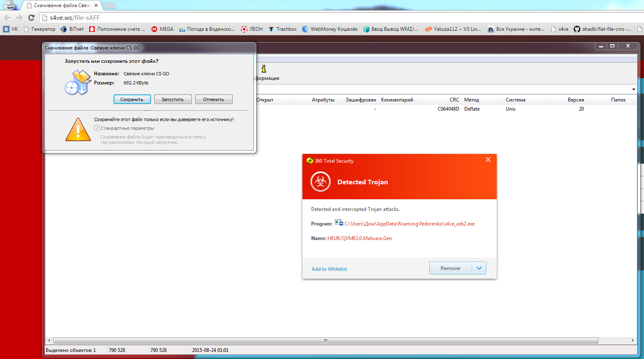This screenshot has width=644, height=359.
Task: Click the yellow warning triangle icon
Action: pos(78,129)
